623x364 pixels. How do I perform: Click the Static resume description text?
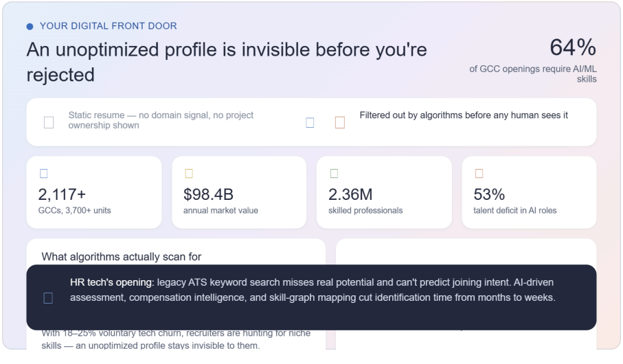point(161,120)
